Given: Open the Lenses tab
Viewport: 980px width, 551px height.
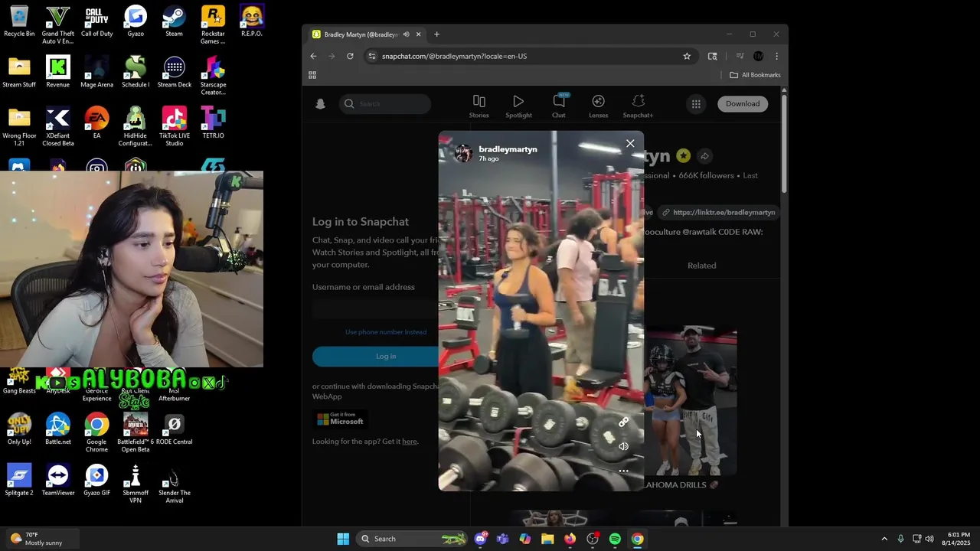Looking at the screenshot, I should click(599, 106).
